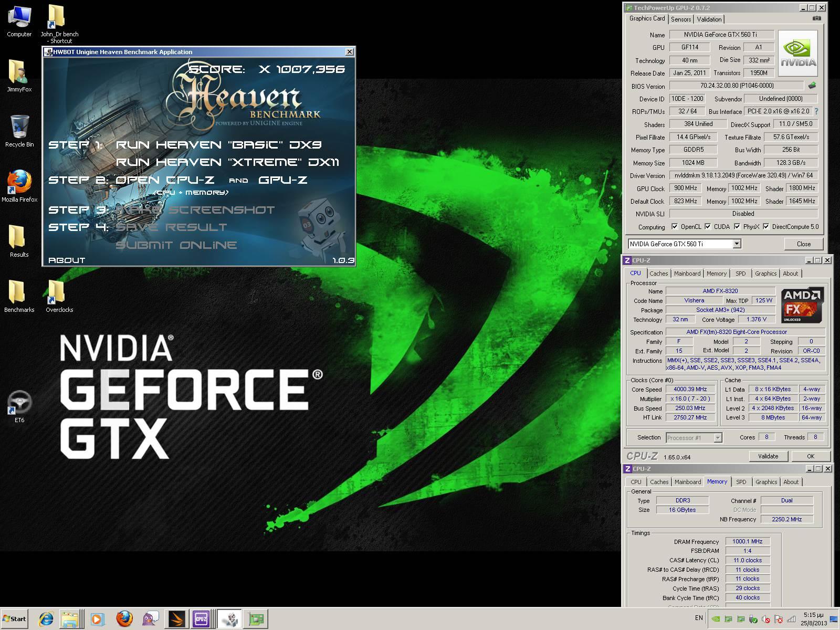The width and height of the screenshot is (840, 630).
Task: Click the AMD FX logo in CPU-Z
Action: coord(802,305)
